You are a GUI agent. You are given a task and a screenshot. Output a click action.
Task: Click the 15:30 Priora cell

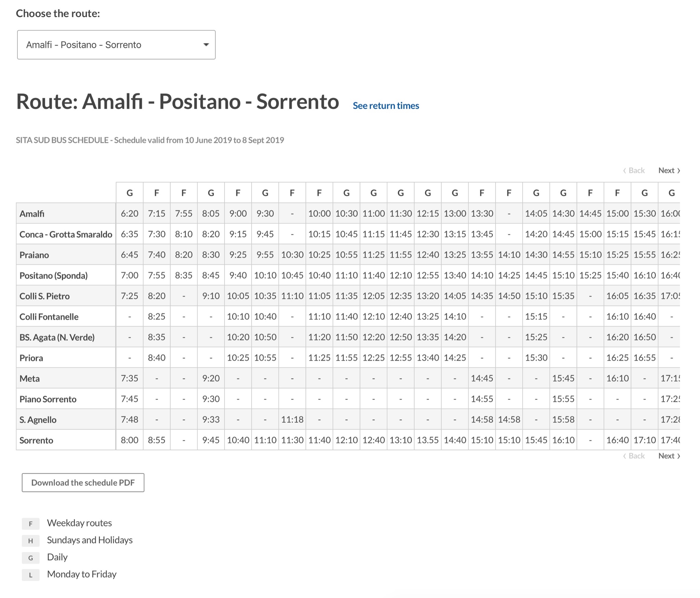[536, 358]
